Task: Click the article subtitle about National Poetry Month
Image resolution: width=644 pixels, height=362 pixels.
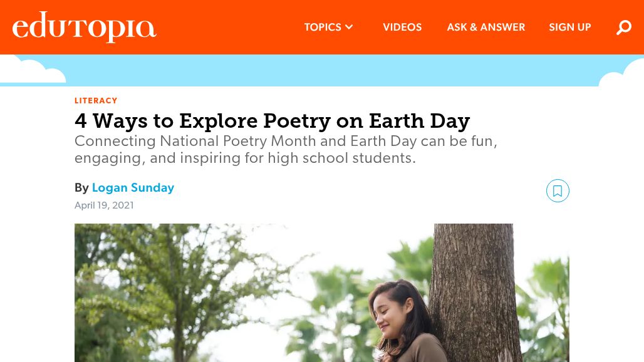Action: 286,150
